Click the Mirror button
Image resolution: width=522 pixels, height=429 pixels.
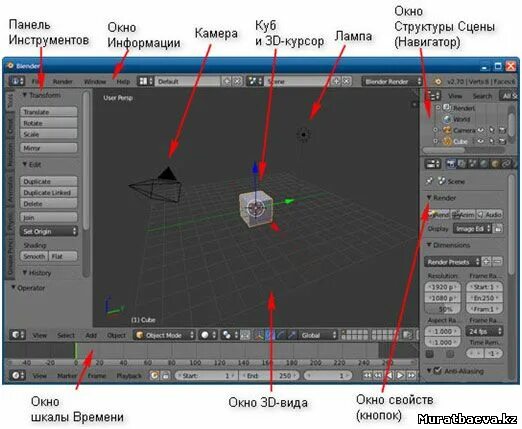pos(49,148)
